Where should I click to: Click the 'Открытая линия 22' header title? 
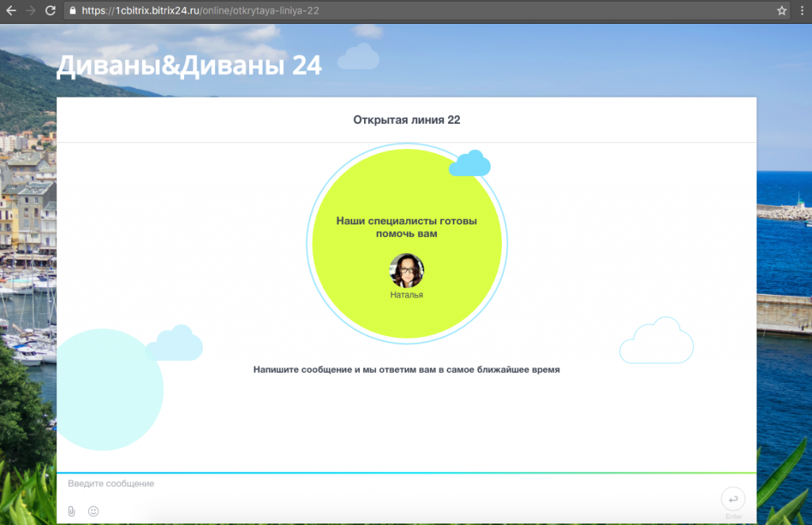[x=407, y=120]
